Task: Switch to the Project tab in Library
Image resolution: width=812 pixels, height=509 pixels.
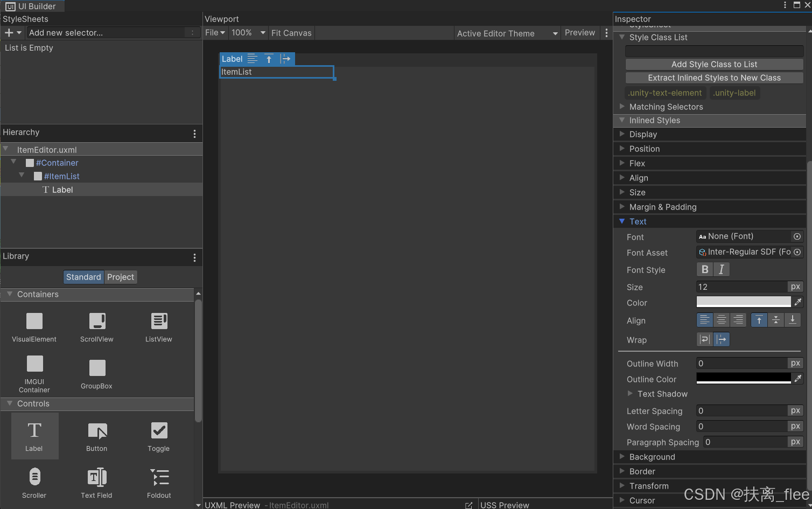Action: 121,277
